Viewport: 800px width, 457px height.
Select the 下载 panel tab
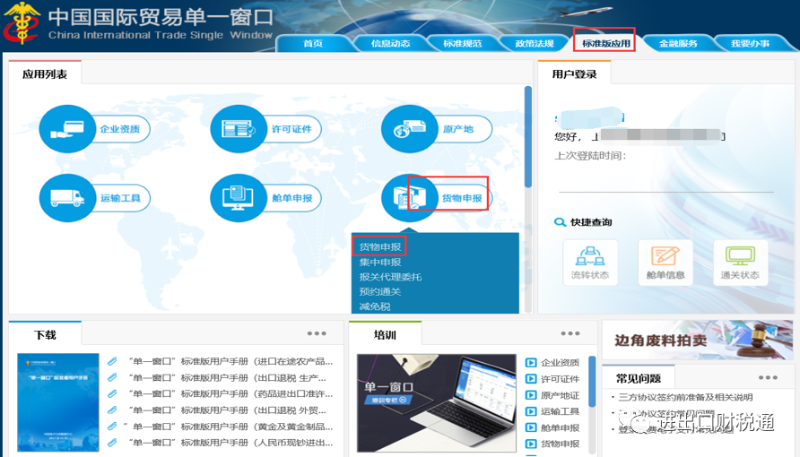(45, 335)
